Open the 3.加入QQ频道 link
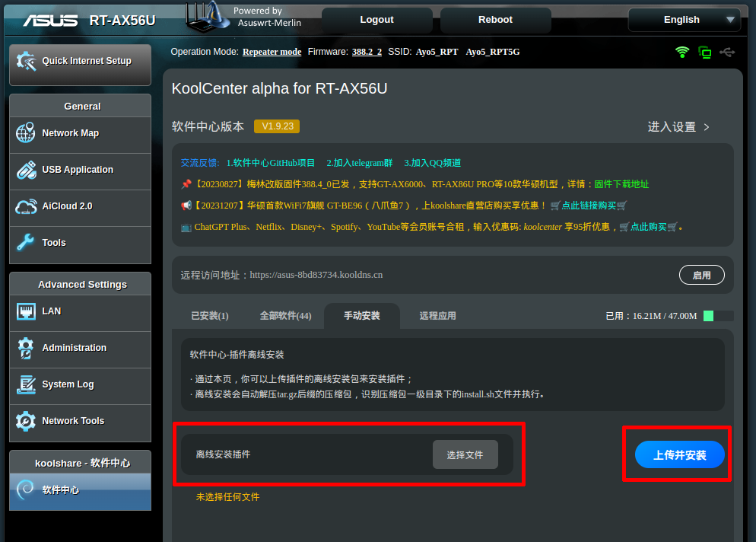Image resolution: width=756 pixels, height=542 pixels. click(x=433, y=163)
